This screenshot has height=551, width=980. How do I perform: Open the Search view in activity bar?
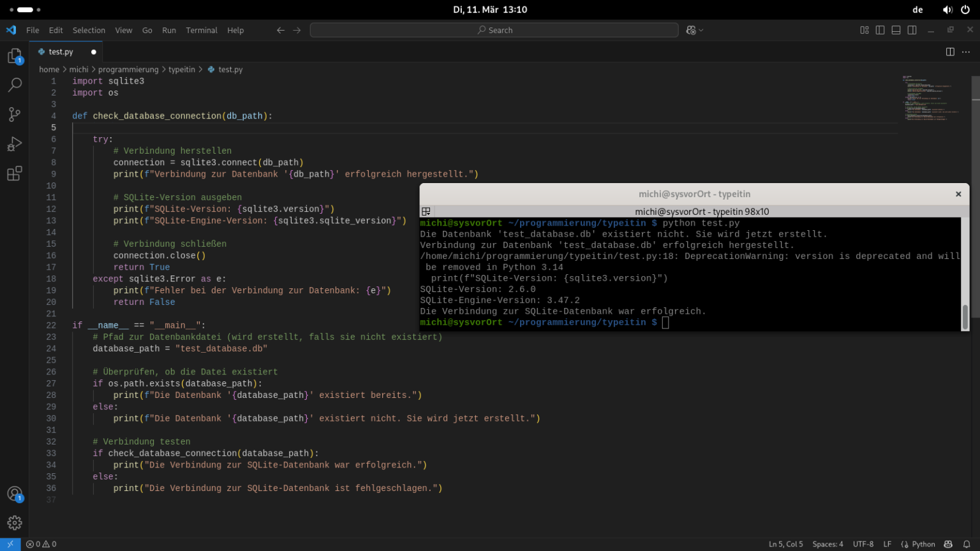point(14,85)
